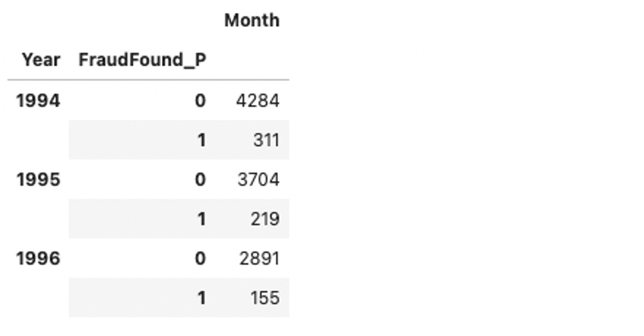Click the Year index header
The width and height of the screenshot is (644, 336).
tap(41, 60)
